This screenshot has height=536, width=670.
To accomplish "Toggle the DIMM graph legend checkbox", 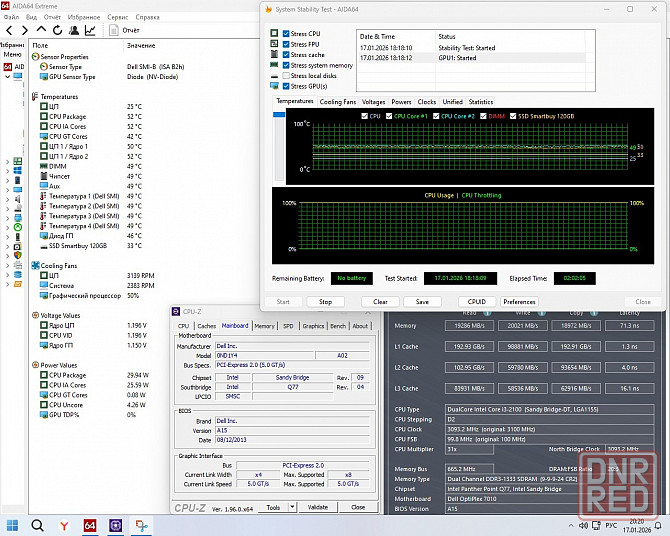I will coord(483,116).
